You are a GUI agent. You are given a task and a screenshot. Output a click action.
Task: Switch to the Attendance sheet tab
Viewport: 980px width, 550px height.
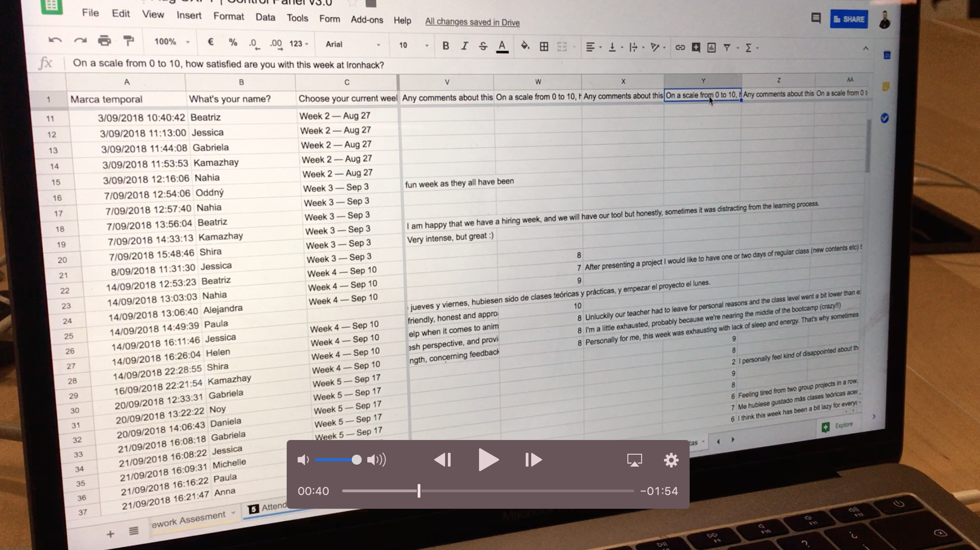[268, 508]
